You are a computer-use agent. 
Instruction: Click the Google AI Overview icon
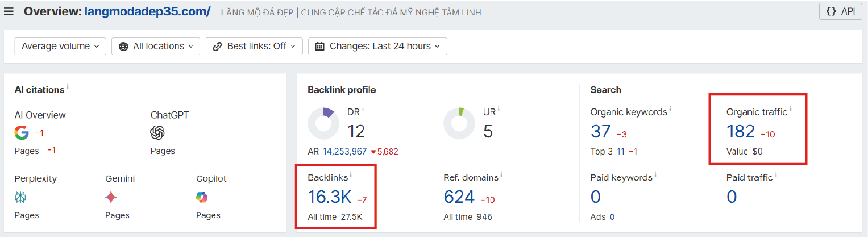pyautogui.click(x=22, y=133)
